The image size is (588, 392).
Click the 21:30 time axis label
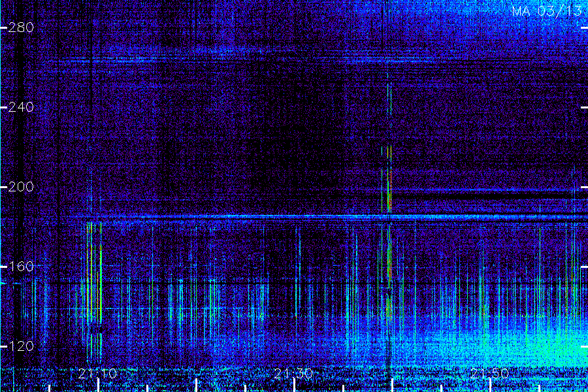tap(293, 373)
